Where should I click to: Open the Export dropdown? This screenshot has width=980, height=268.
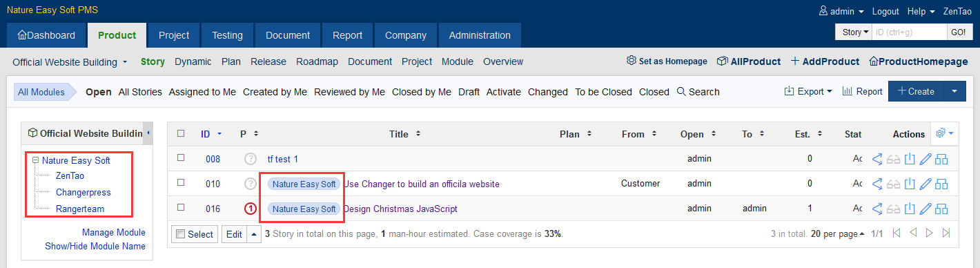click(808, 91)
